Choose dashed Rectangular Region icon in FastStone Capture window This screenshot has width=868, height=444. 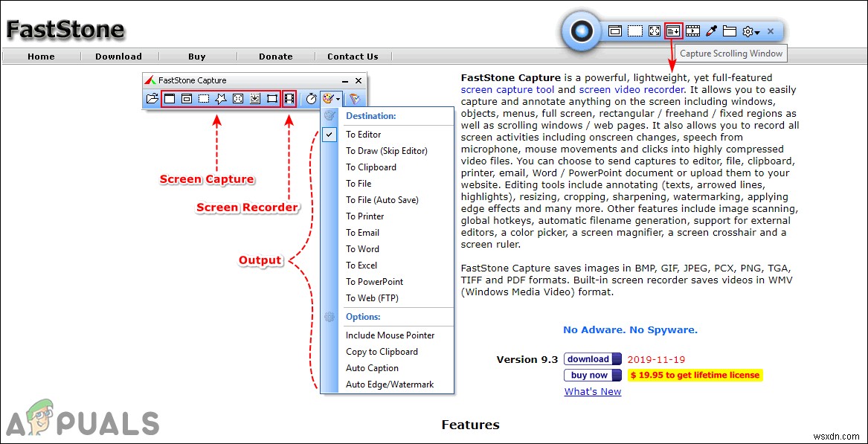204,99
